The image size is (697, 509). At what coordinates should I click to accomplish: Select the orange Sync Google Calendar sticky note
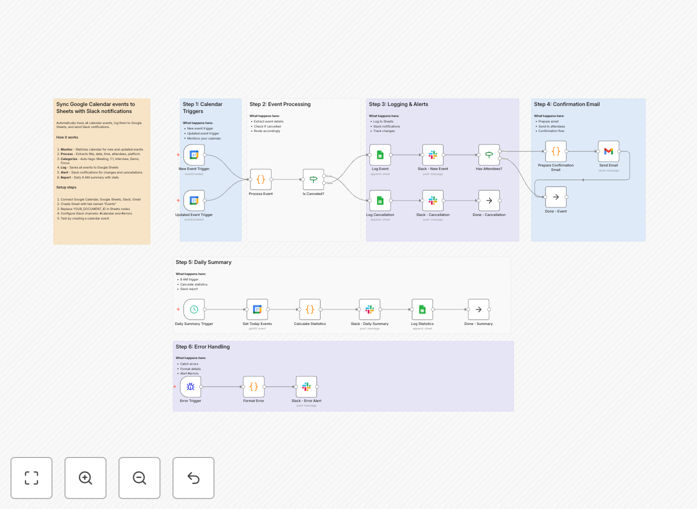(102, 171)
